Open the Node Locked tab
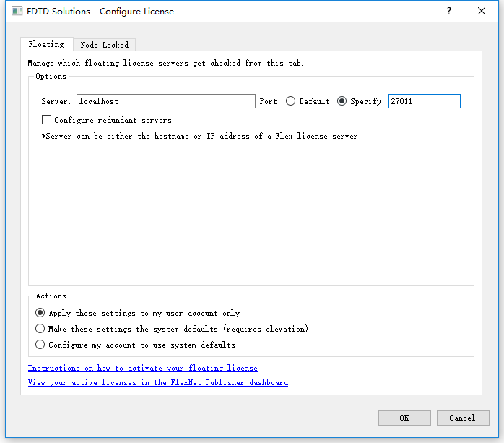The image size is (504, 443). tap(104, 45)
